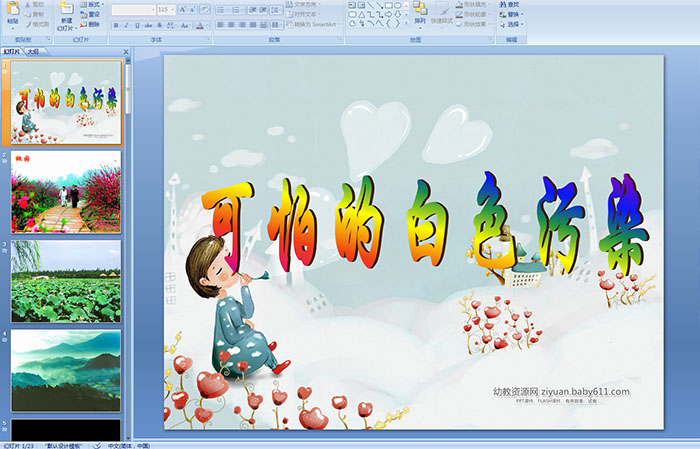Click the Paste clipboard icon
Image resolution: width=700 pixels, height=449 pixels.
coord(13,9)
